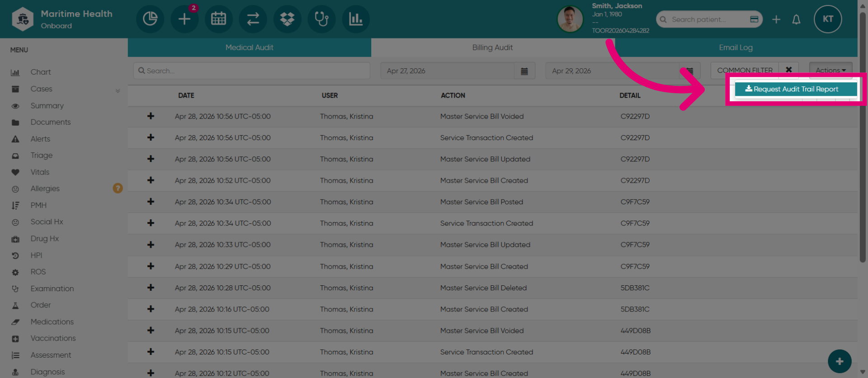Viewport: 868px width, 378px height.
Task: Open HPI in the sidebar
Action: (36, 255)
